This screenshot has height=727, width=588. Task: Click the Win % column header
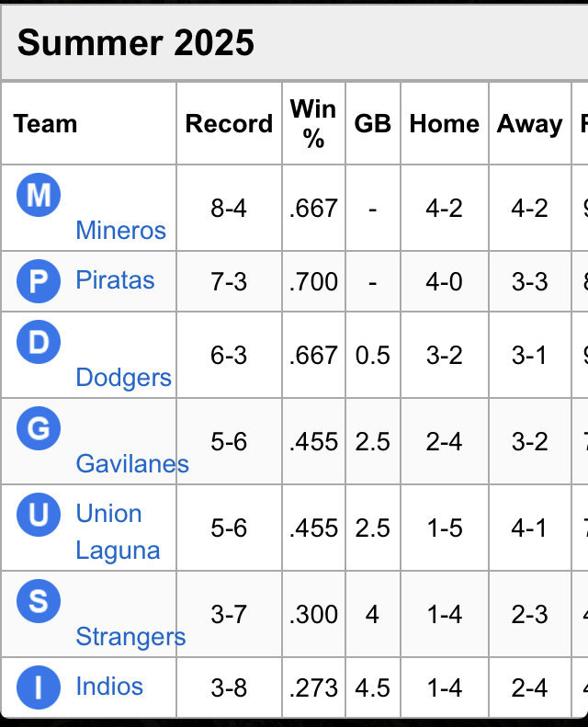click(313, 123)
